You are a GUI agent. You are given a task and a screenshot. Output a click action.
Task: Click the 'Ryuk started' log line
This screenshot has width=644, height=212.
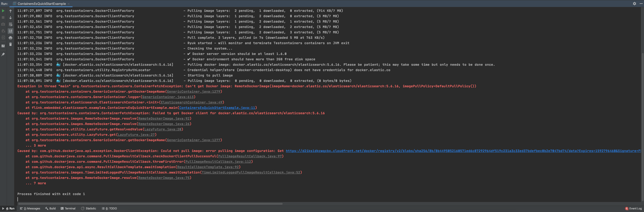[183, 43]
